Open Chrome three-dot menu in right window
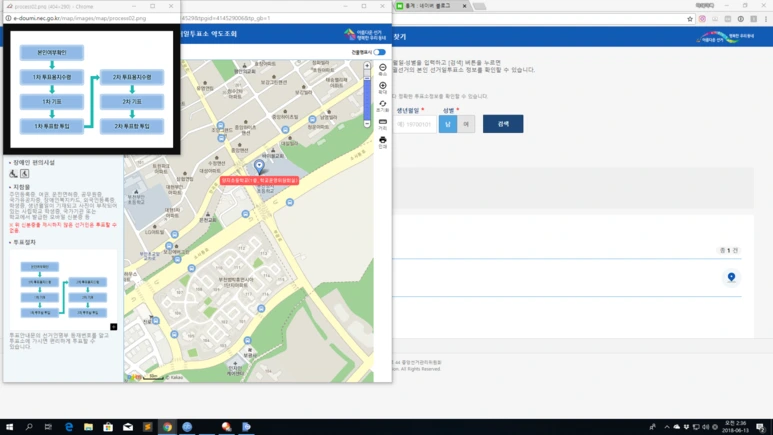 coord(766,19)
